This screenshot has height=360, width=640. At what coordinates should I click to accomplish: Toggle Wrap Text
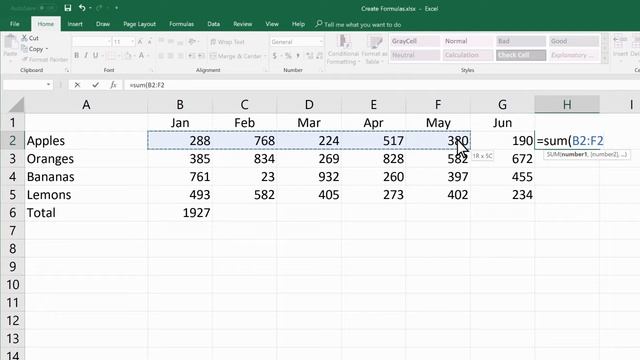click(227, 42)
